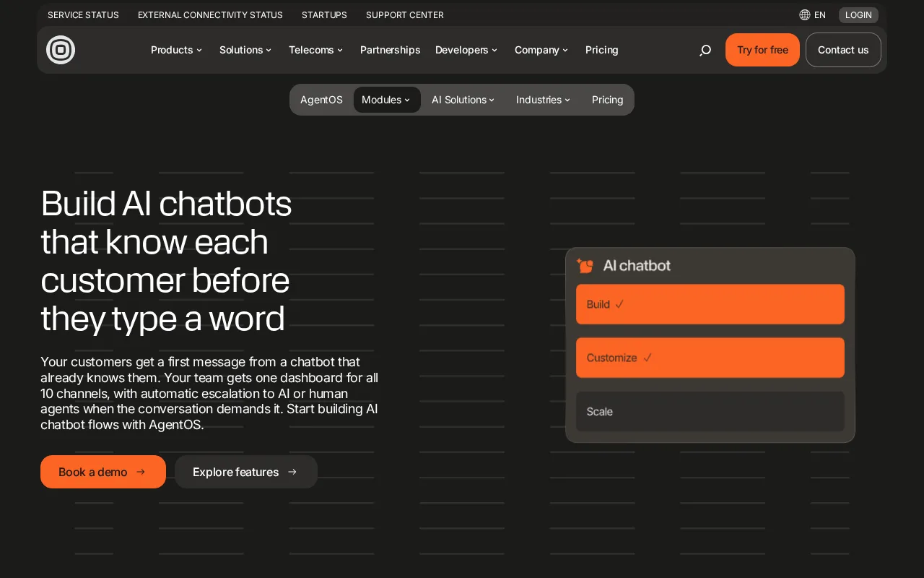Open the Support Center link
The width and height of the screenshot is (924, 578).
(405, 14)
